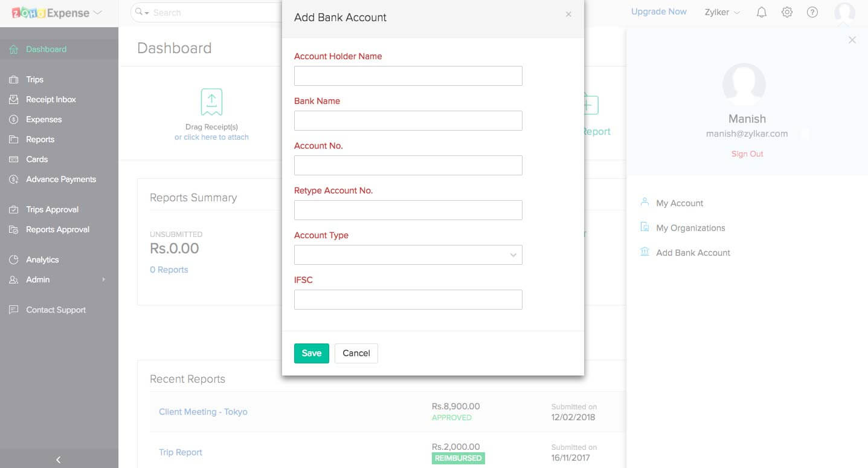Image resolution: width=868 pixels, height=468 pixels.
Task: Open Advance Payments in sidebar
Action: pyautogui.click(x=60, y=179)
